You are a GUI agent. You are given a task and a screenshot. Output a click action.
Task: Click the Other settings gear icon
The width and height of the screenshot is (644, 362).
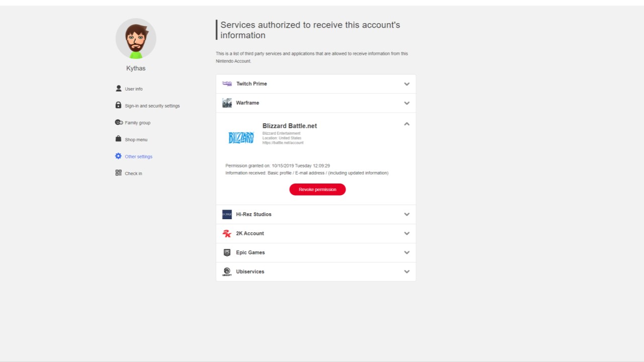point(118,156)
